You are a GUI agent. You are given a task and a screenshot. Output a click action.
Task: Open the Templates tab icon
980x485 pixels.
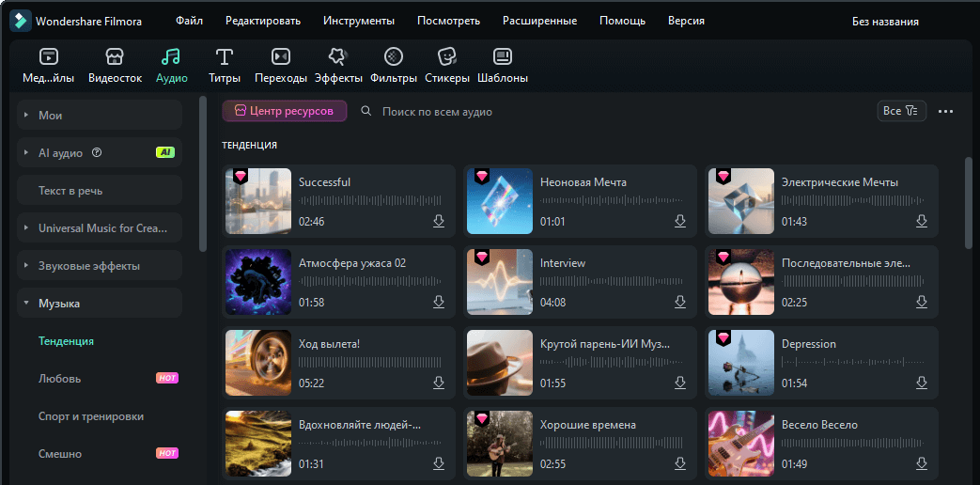click(503, 57)
